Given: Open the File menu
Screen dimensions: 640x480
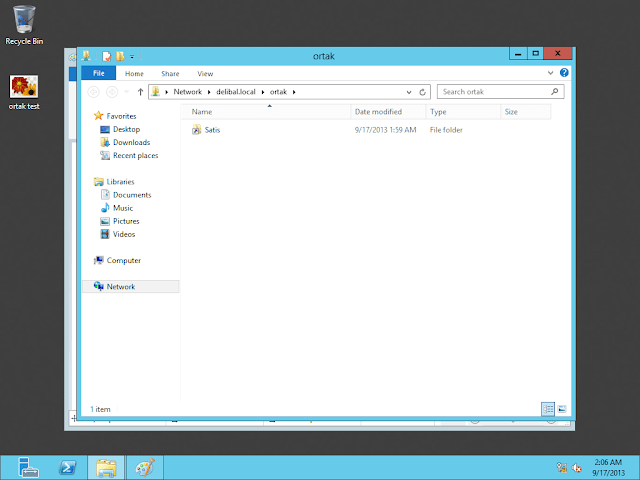Looking at the screenshot, I should (98, 73).
